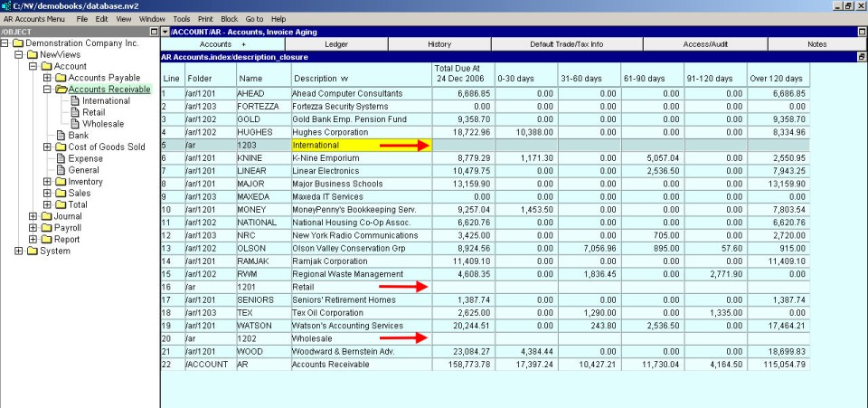
Task: Click the Bank account document icon
Action: point(60,136)
